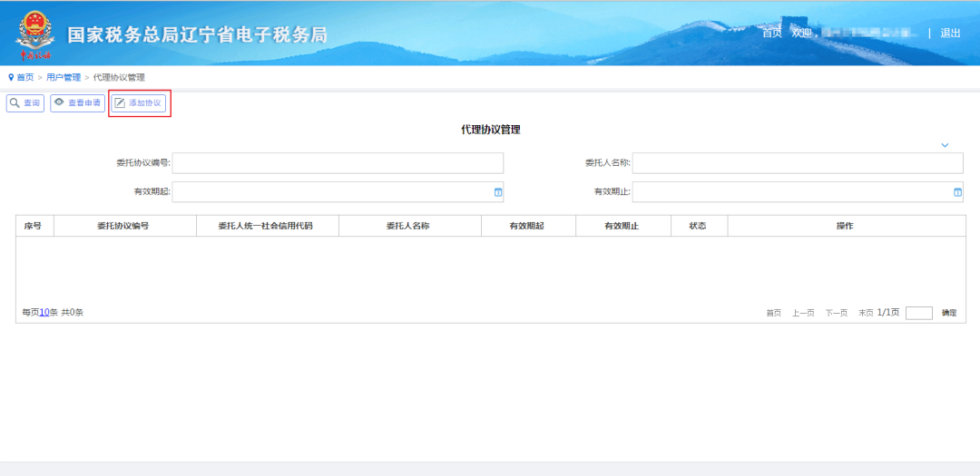
Task: Go to 首页 in the top header
Action: click(772, 34)
